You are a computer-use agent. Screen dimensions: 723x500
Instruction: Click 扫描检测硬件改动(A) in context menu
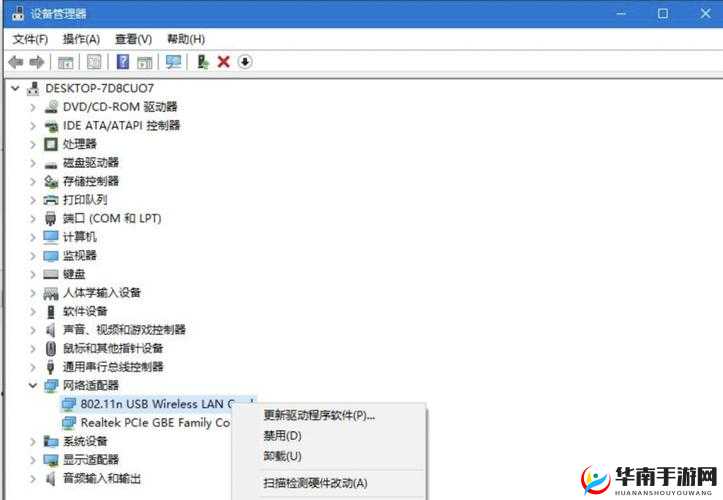coord(315,483)
